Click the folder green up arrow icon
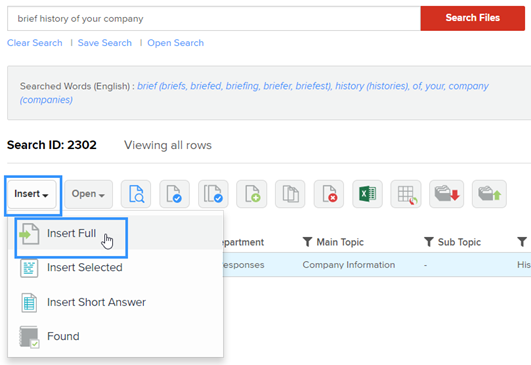This screenshot has height=365, width=531. (x=489, y=194)
